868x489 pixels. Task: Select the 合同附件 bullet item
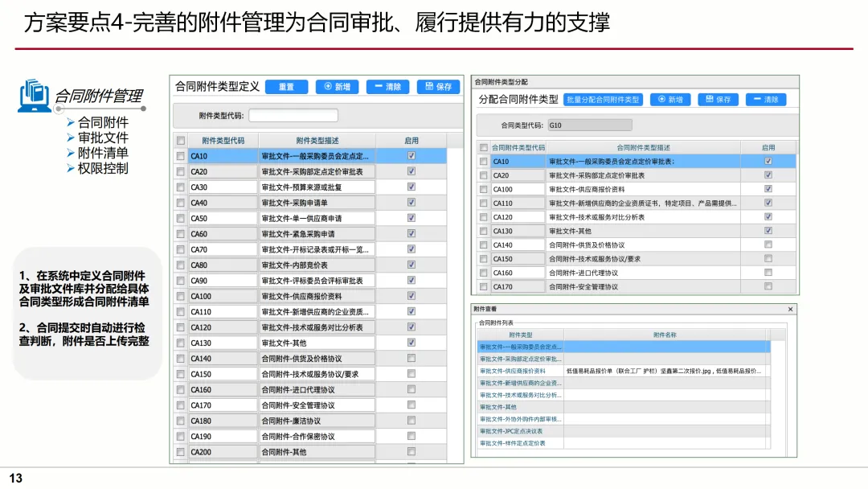(103, 122)
